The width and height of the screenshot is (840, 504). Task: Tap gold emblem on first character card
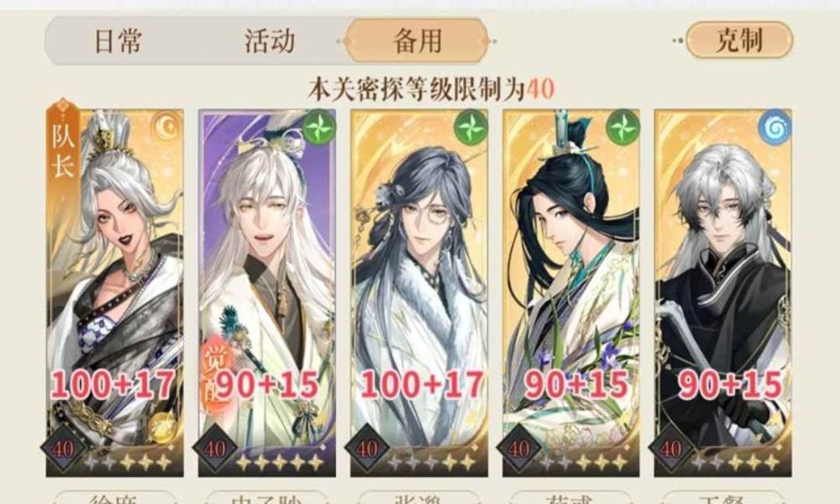(x=161, y=428)
